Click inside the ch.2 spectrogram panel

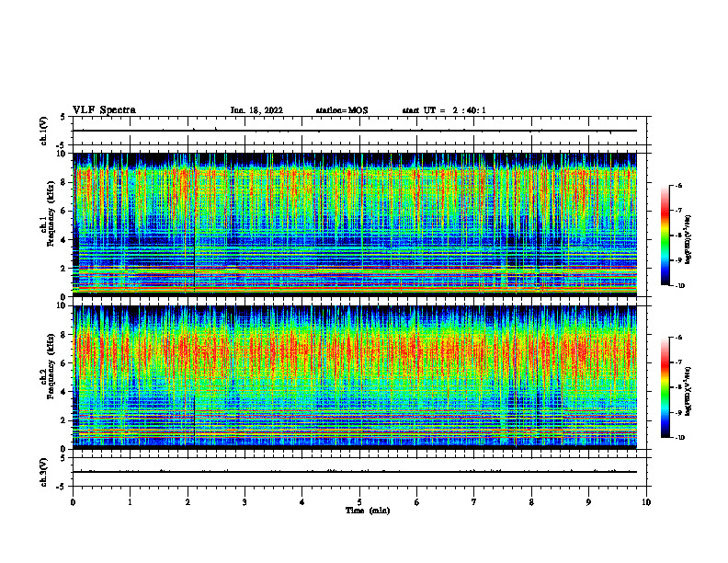[355, 377]
